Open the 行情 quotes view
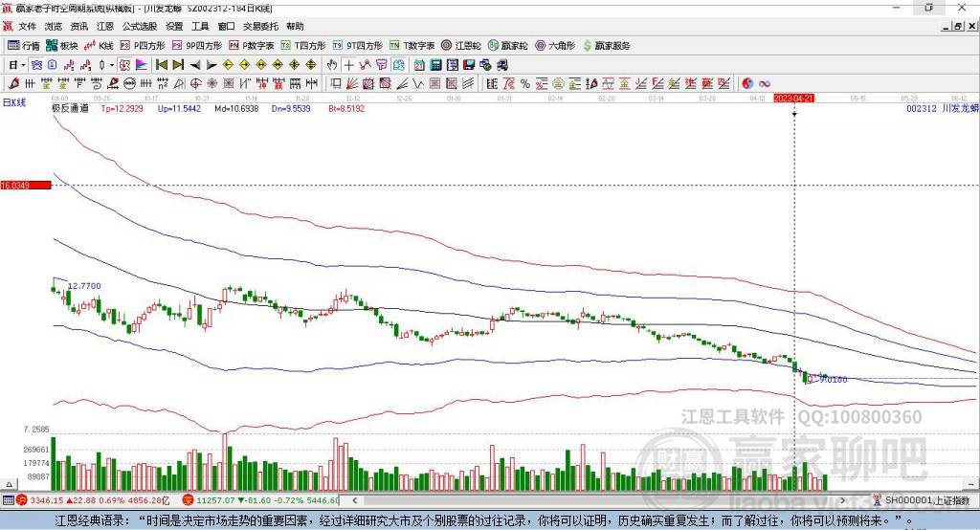980x530 pixels. point(23,46)
